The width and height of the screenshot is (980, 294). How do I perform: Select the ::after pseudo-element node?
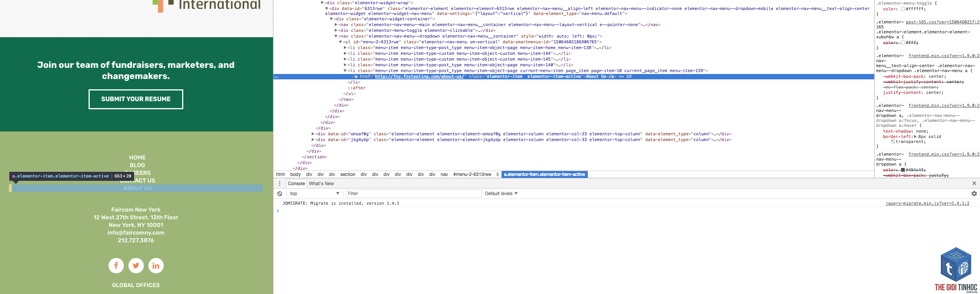357,88
